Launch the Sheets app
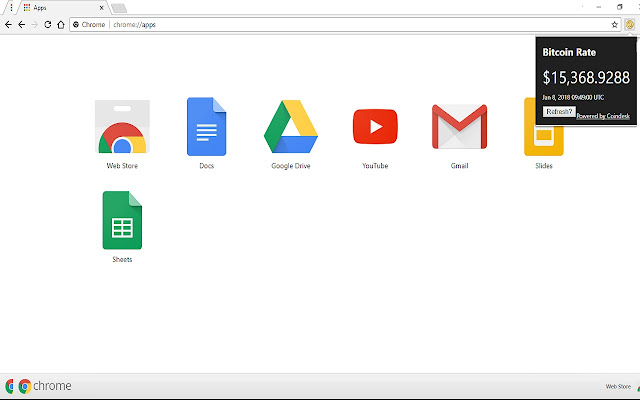This screenshot has height=400, width=640. [x=122, y=220]
